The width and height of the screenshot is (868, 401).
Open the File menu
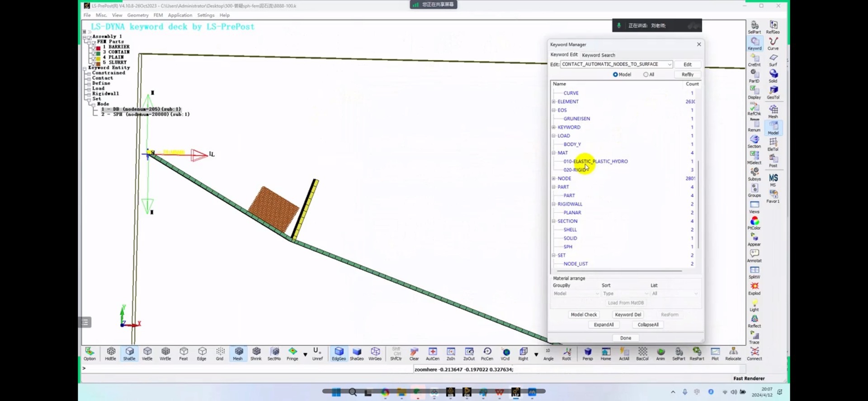pos(87,15)
